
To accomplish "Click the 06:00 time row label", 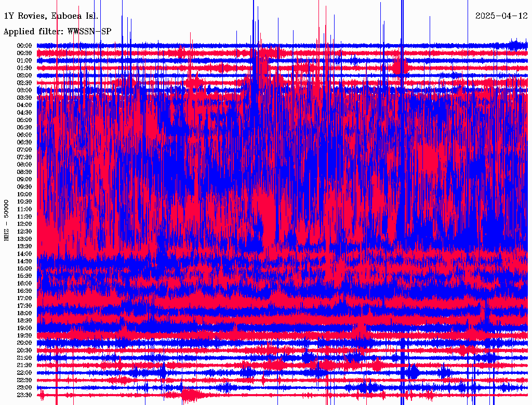I will pyautogui.click(x=24, y=135).
